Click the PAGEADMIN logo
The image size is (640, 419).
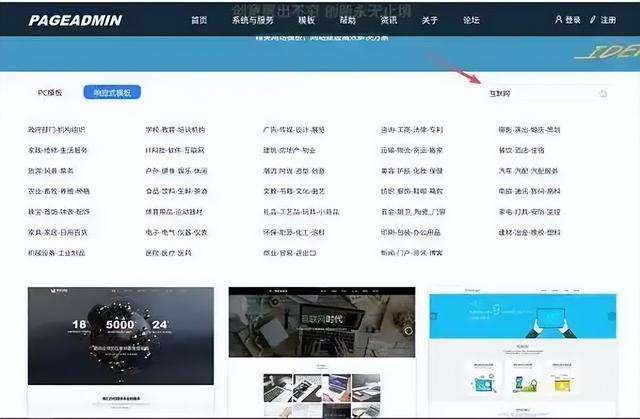coord(76,20)
